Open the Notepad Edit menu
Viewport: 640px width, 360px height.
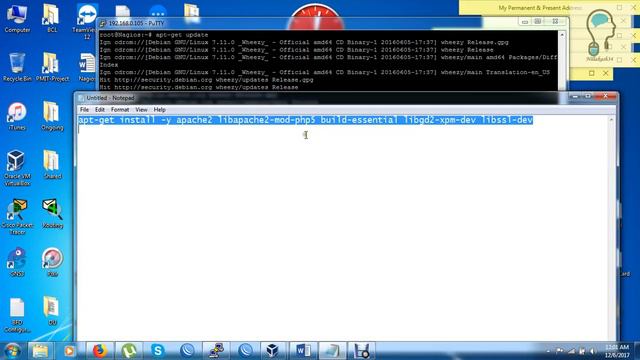click(x=100, y=110)
